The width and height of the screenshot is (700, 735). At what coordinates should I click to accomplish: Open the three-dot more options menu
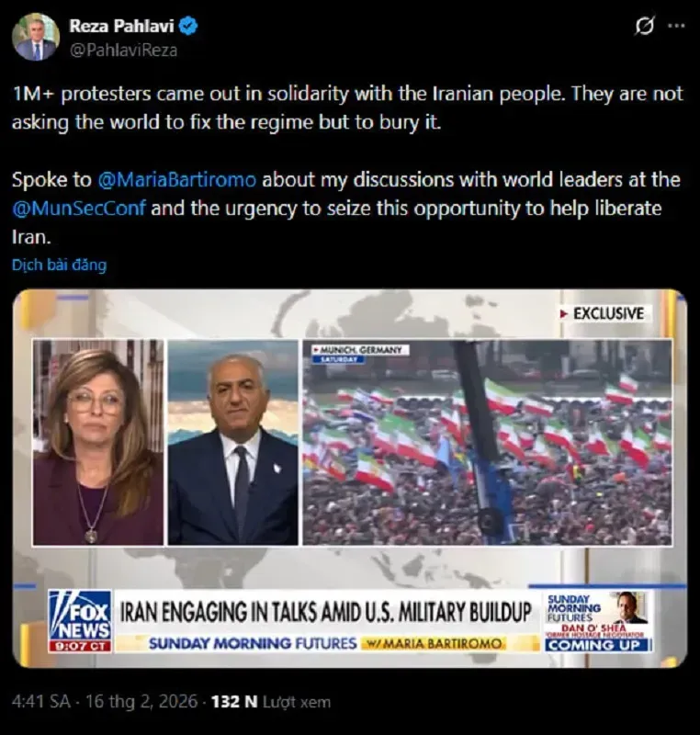tap(676, 26)
